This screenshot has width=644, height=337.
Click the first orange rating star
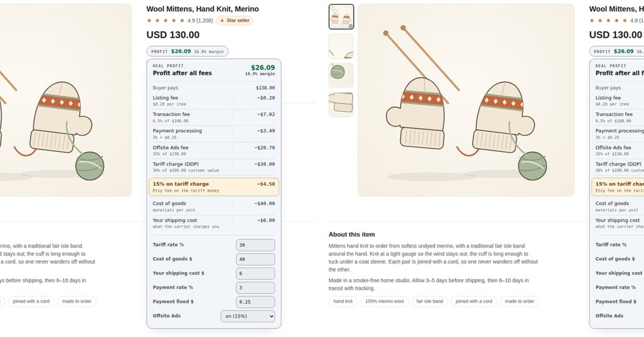click(149, 20)
